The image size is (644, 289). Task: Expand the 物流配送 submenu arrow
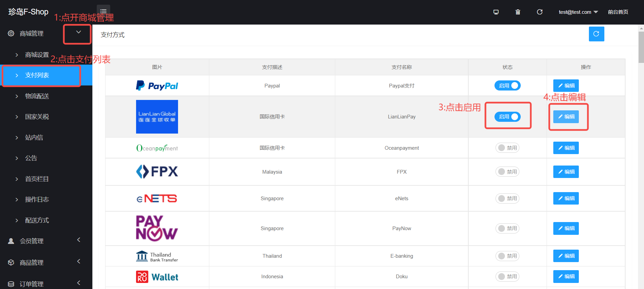coord(17,96)
